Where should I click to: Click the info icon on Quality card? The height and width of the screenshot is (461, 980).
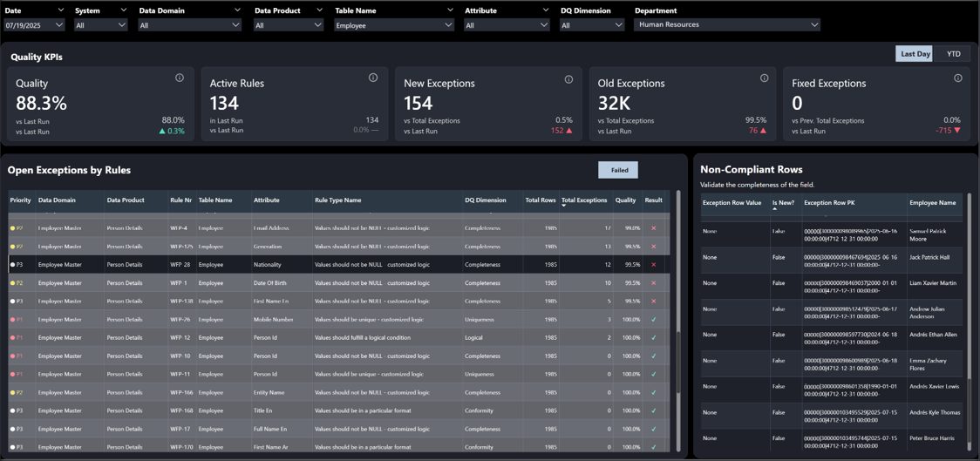[180, 78]
